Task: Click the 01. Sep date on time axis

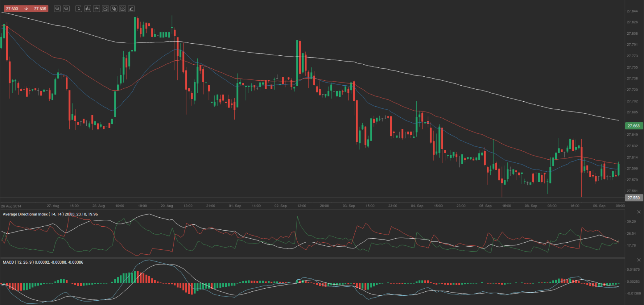Action: coord(235,206)
